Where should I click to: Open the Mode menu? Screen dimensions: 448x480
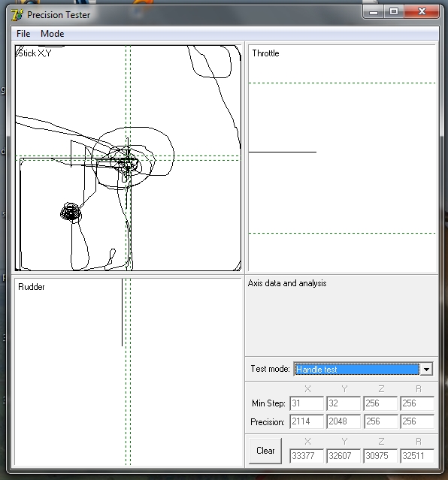click(x=53, y=34)
